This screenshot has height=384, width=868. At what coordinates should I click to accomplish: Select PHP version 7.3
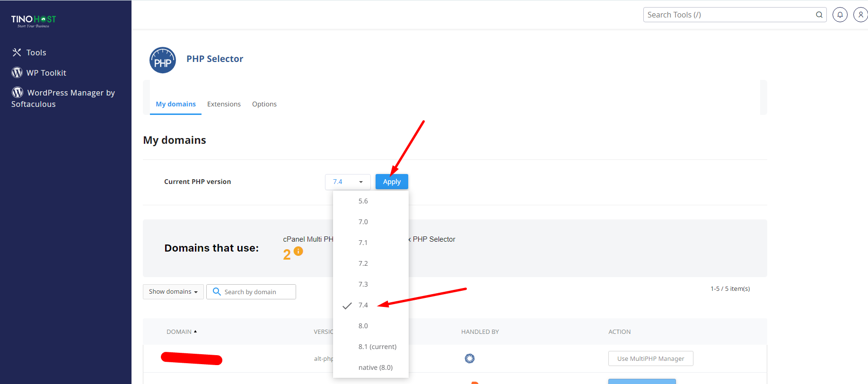pyautogui.click(x=370, y=284)
